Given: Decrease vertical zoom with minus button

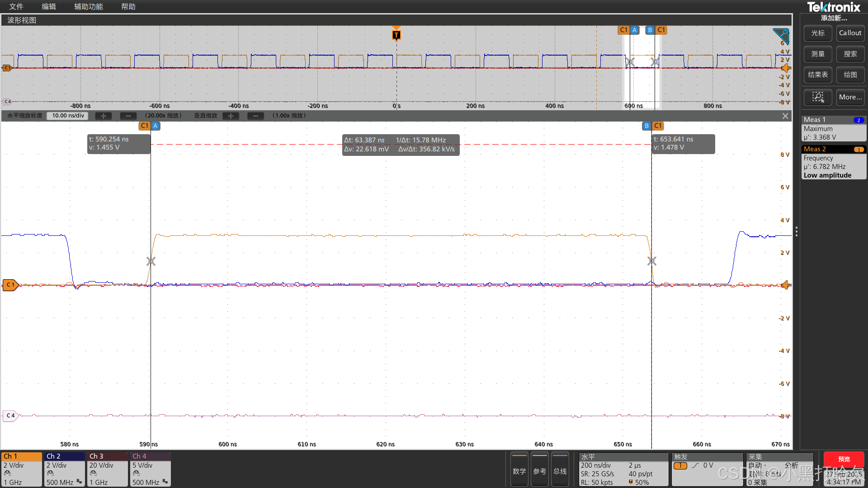Looking at the screenshot, I should click(255, 116).
